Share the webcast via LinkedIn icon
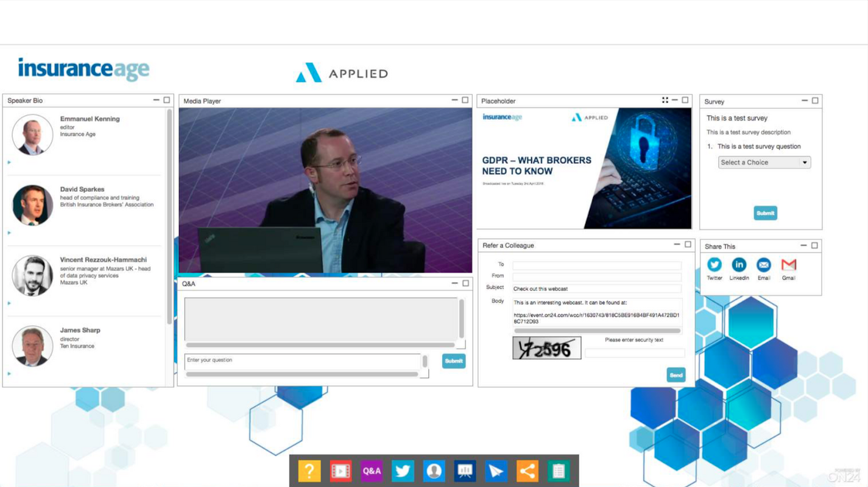868x487 pixels. [739, 265]
